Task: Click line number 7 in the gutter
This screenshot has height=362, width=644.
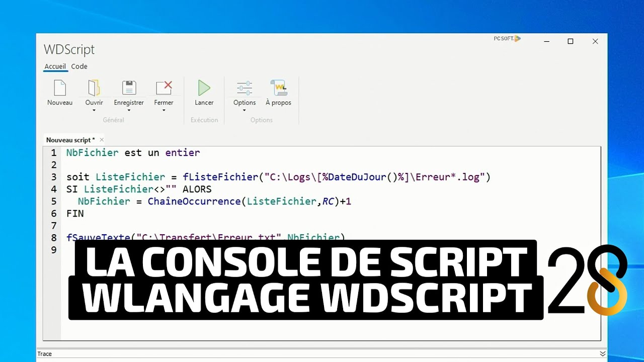Action: (54, 225)
